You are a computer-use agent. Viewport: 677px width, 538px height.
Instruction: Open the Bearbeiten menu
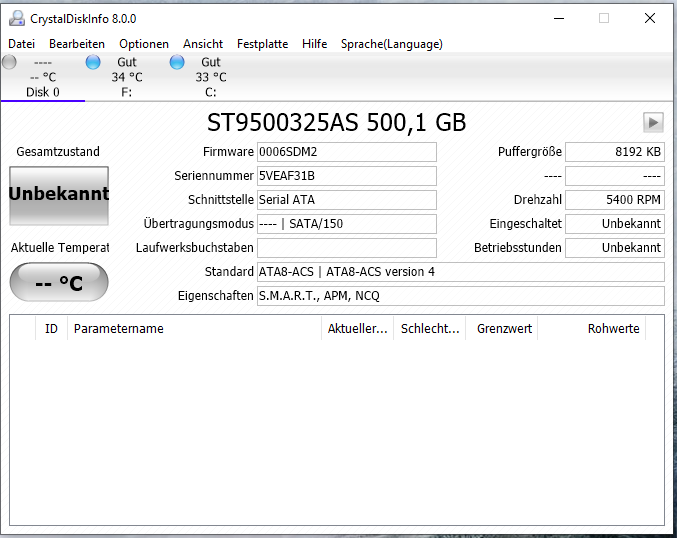[x=77, y=44]
